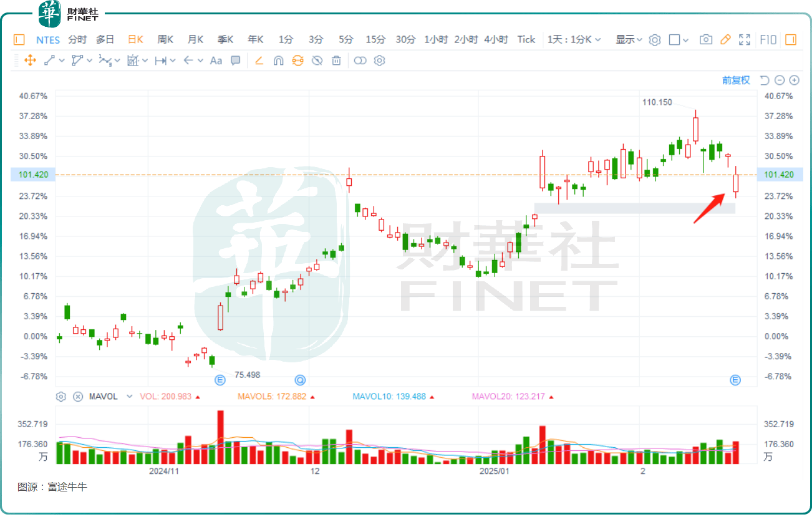Click the overlapping circles overlay icon
The width and height of the screenshot is (812, 527).
pyautogui.click(x=360, y=60)
